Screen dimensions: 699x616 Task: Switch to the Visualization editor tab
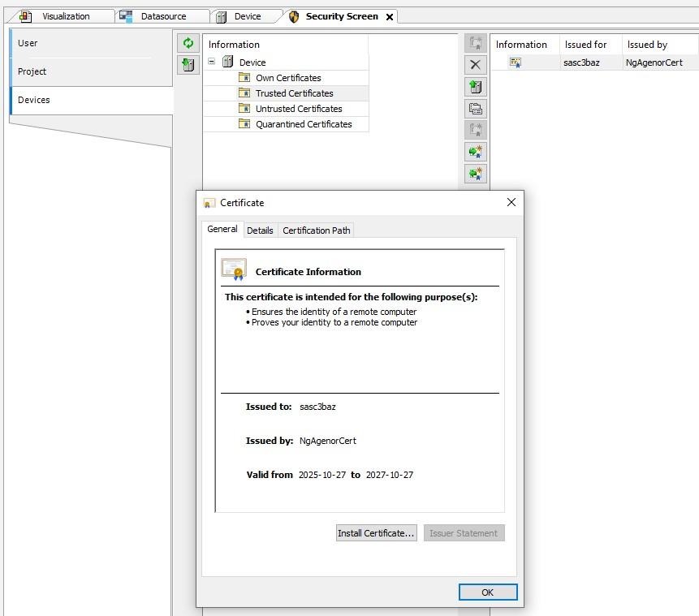tap(65, 16)
